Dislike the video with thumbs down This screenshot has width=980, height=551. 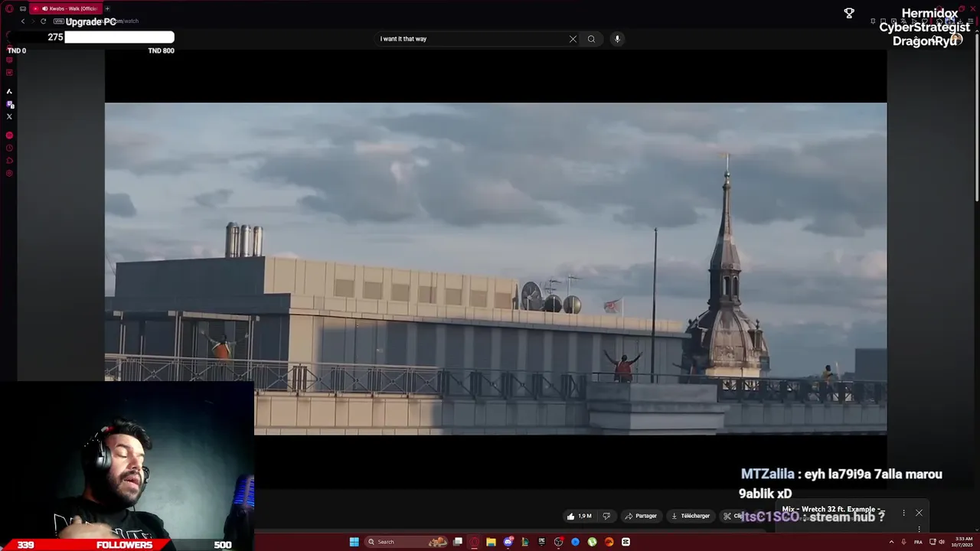[606, 517]
